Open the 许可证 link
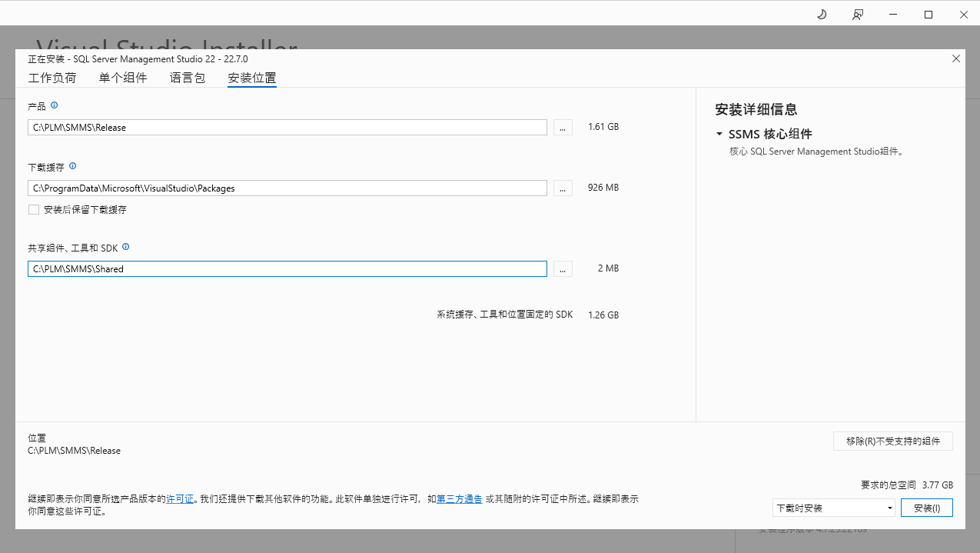 [x=180, y=499]
